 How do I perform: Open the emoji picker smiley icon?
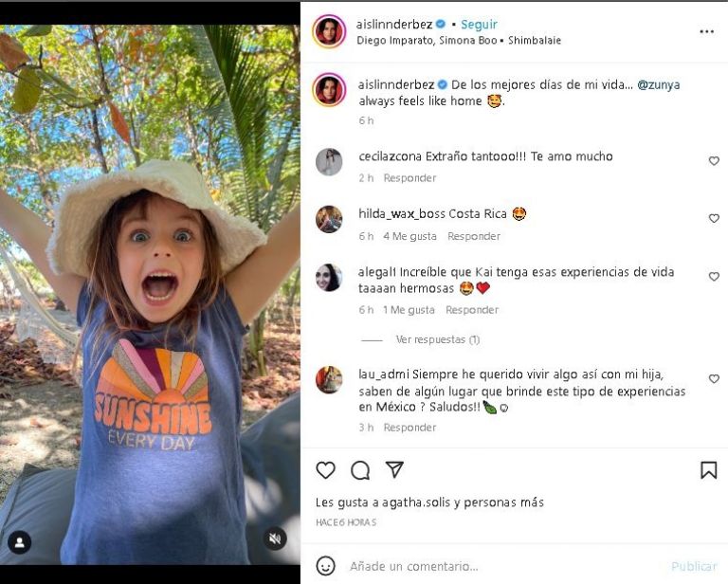point(325,566)
